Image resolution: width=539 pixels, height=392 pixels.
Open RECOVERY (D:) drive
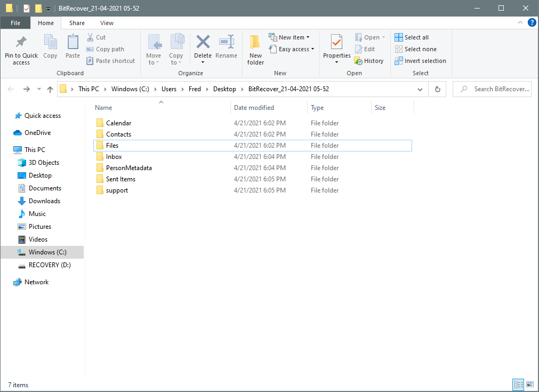44,265
